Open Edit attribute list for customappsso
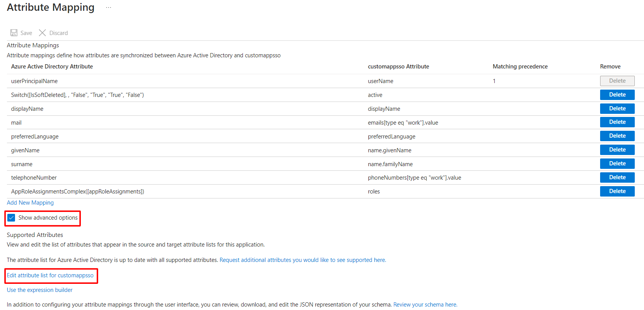 50,275
